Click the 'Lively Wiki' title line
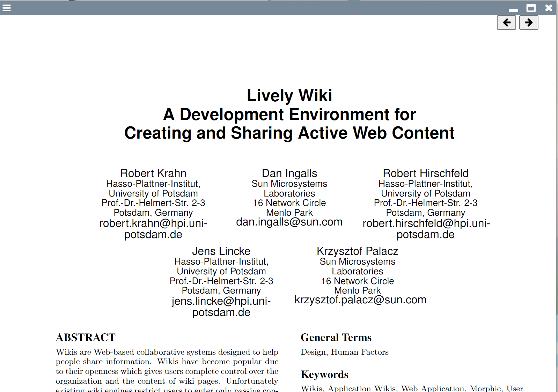 [x=289, y=96]
